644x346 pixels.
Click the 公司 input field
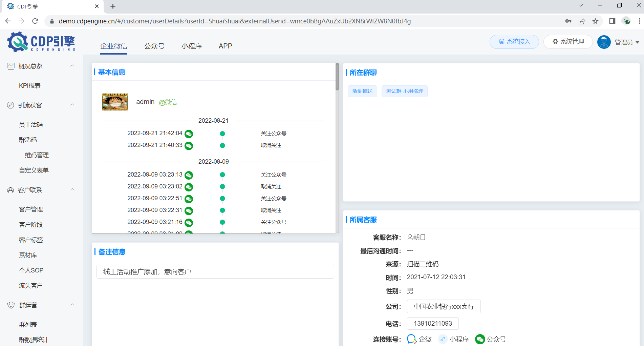click(444, 306)
